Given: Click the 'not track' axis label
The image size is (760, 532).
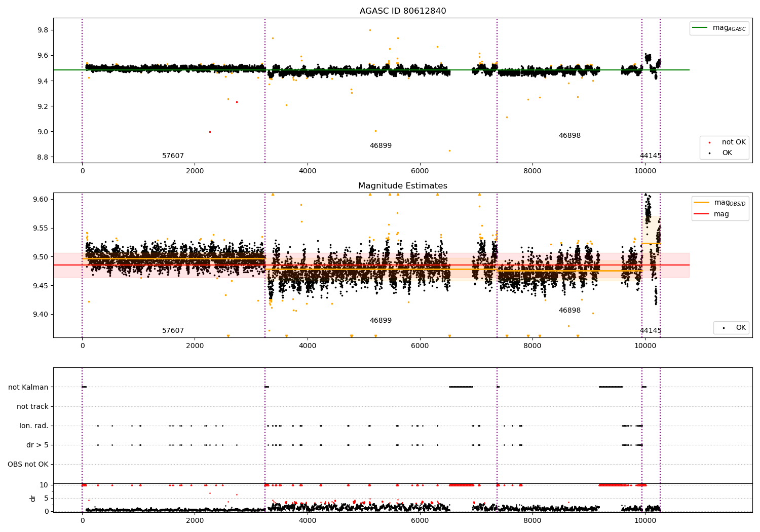Looking at the screenshot, I should coord(32,406).
